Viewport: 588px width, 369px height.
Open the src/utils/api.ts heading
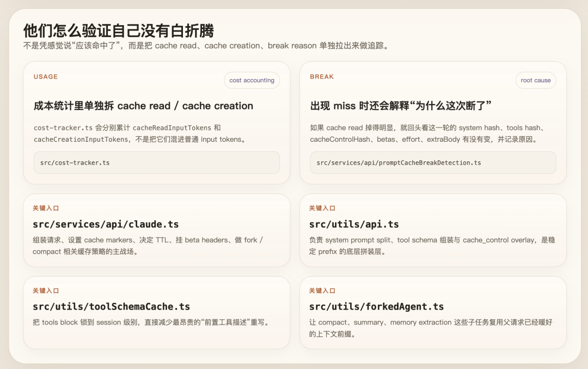(x=354, y=224)
